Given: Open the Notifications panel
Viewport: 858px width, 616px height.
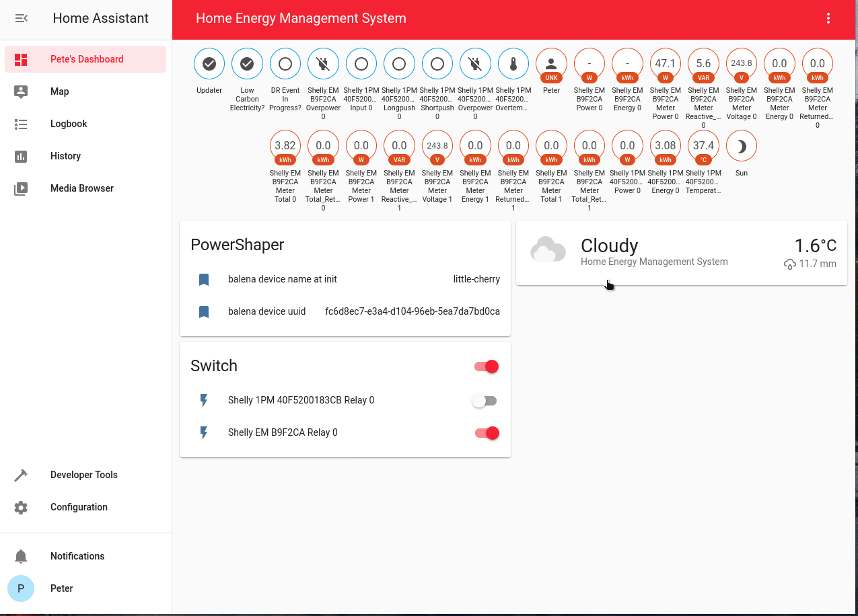Looking at the screenshot, I should click(85, 556).
